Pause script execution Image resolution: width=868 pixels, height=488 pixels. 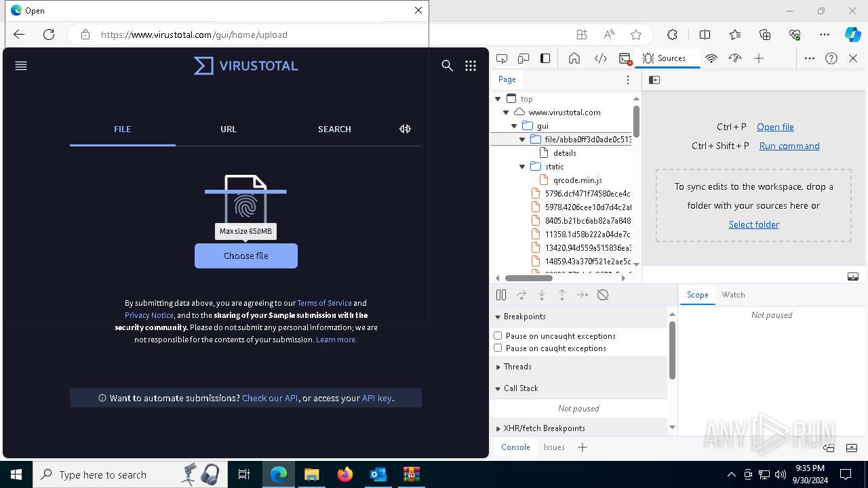(x=501, y=295)
